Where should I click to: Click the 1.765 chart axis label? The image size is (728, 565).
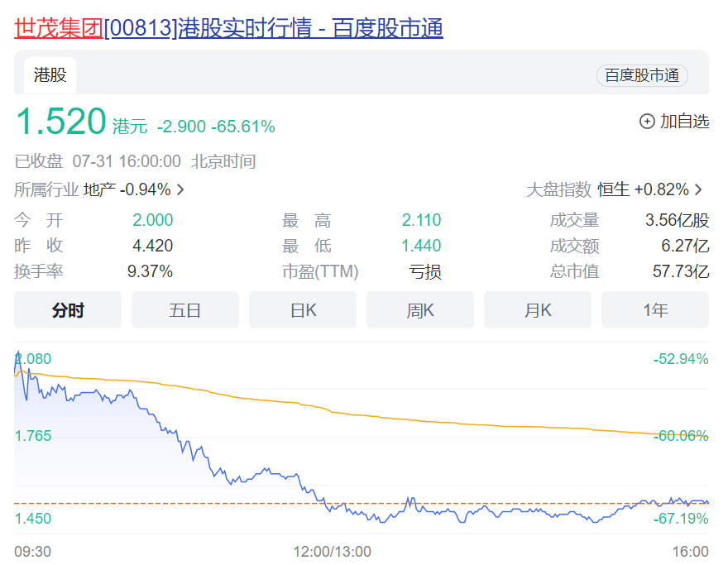33,436
